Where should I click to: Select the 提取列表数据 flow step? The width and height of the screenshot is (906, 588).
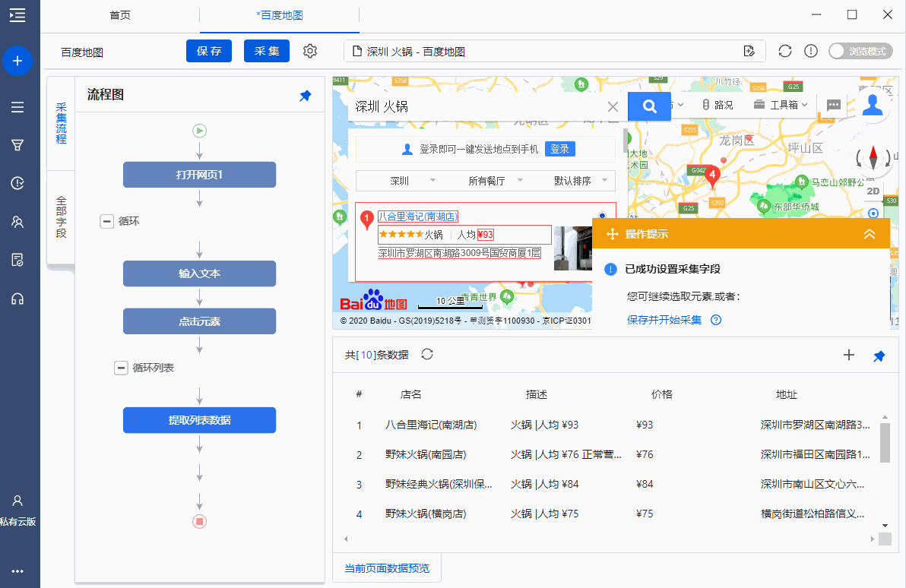(x=199, y=420)
